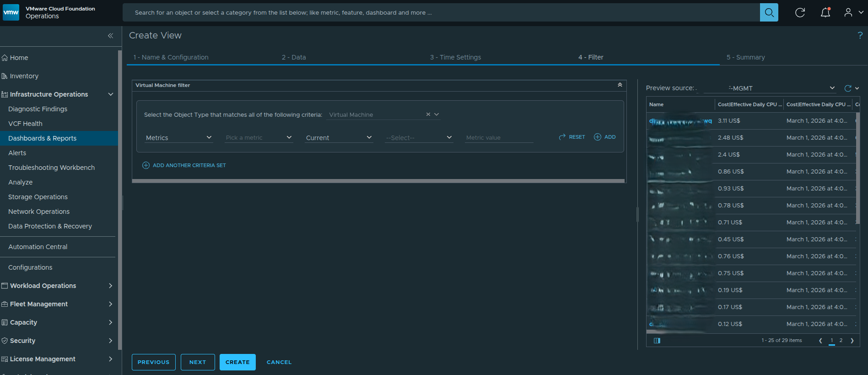Open the Metrics type dropdown

pos(178,137)
